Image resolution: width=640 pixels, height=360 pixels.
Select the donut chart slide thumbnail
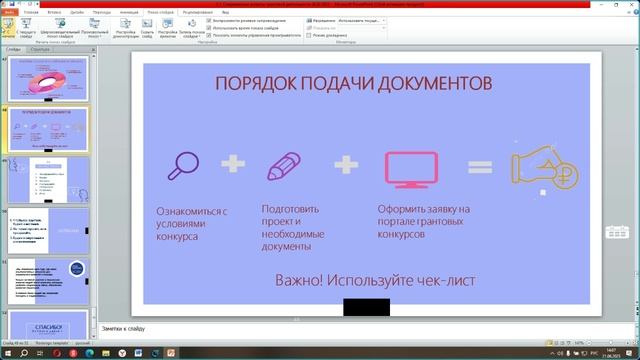point(48,79)
